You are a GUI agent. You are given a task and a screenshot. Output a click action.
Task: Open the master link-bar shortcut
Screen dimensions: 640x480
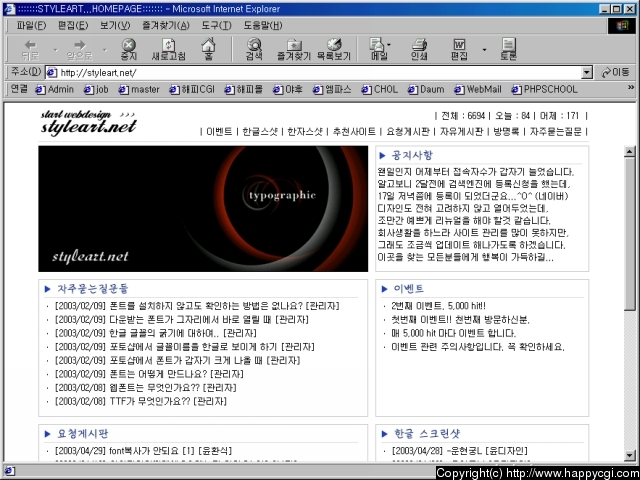[139, 89]
